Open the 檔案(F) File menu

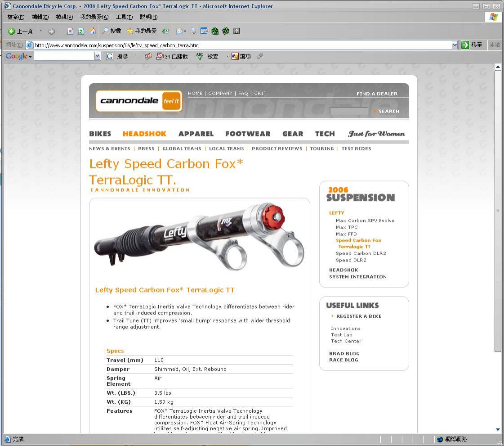(16, 17)
